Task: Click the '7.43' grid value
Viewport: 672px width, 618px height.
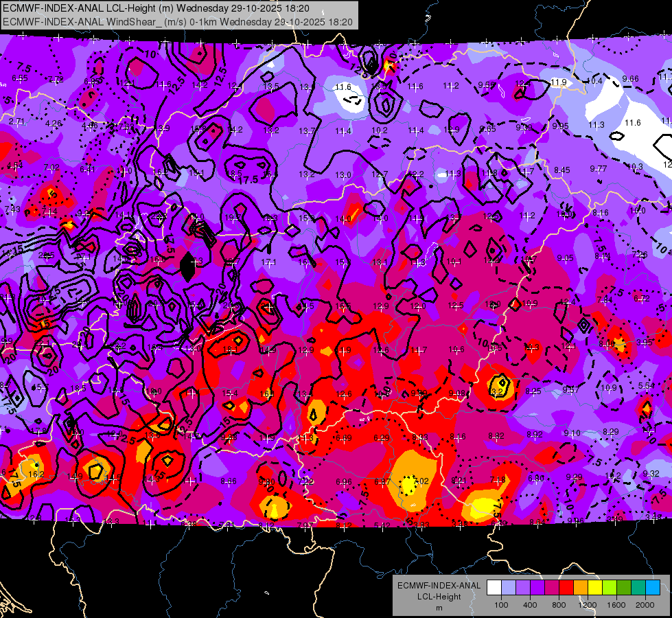Action: point(12,209)
